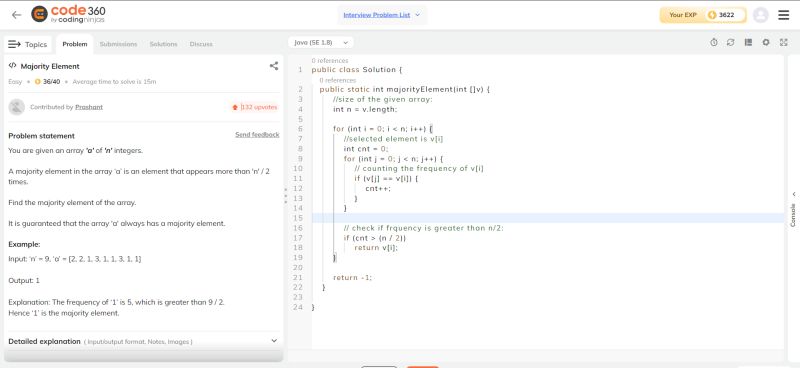This screenshot has height=368, width=800.
Task: Open editor settings gear
Action: (766, 42)
